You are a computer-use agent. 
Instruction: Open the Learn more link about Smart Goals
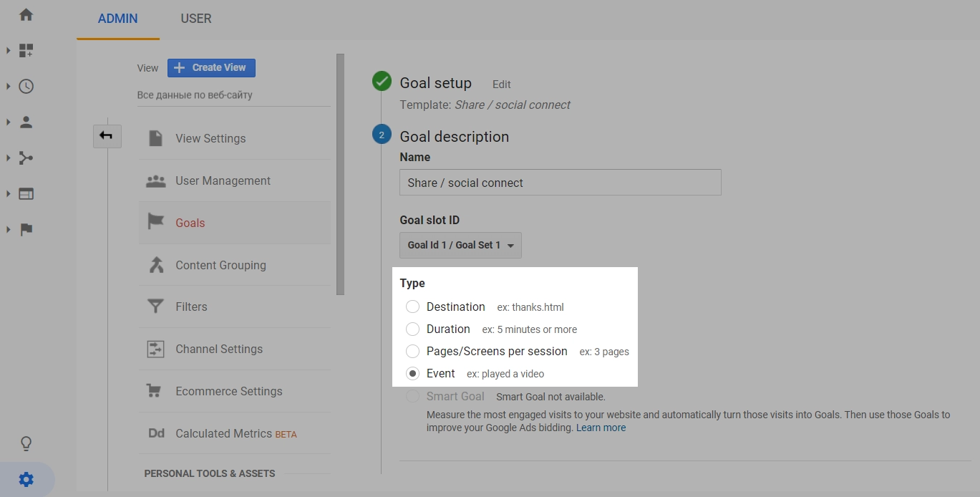pos(601,427)
